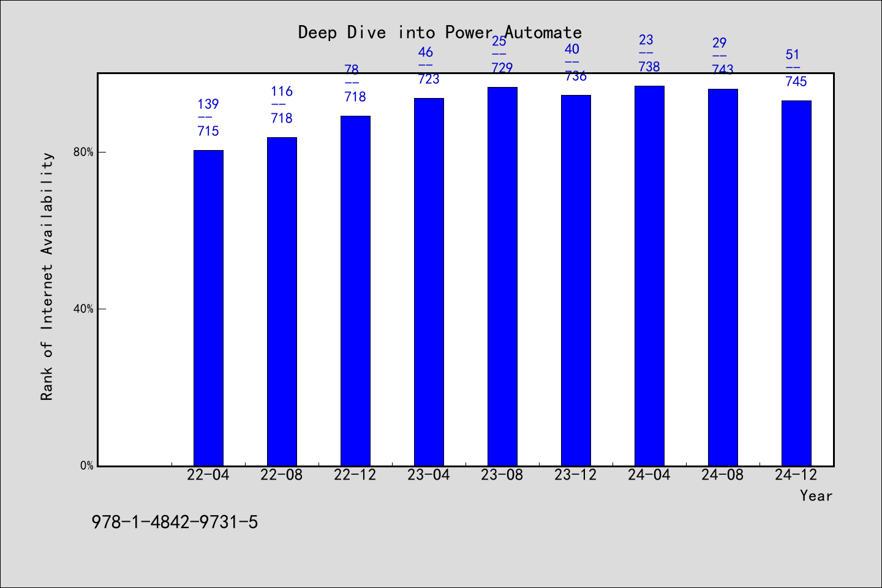
Task: Select the 23-04 bar
Action: click(x=429, y=282)
